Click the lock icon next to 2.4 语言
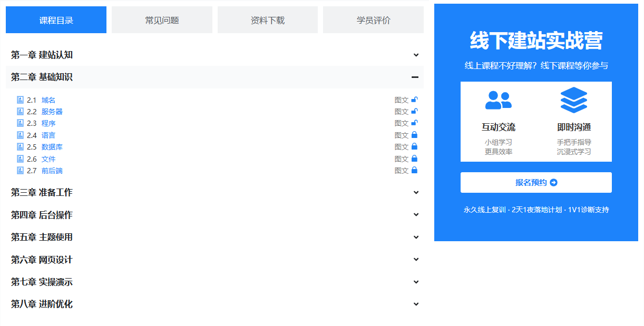The width and height of the screenshot is (644, 326). (414, 135)
